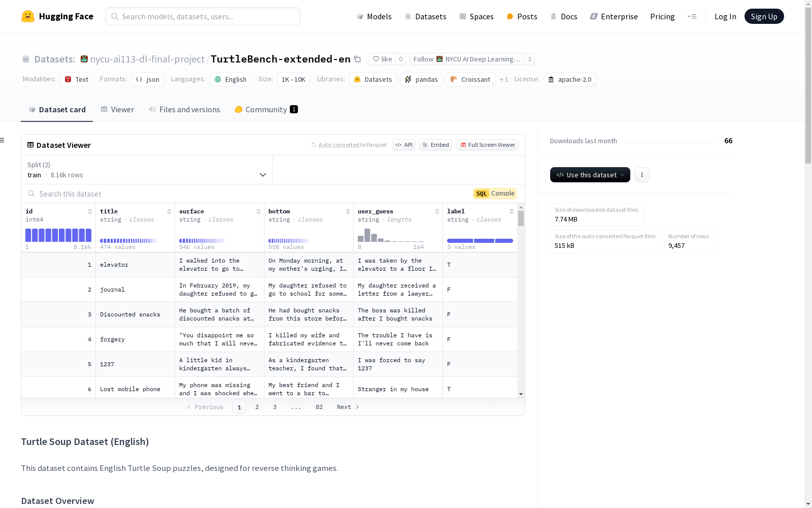The image size is (812, 508).
Task: Expand the Split train selector
Action: click(147, 170)
